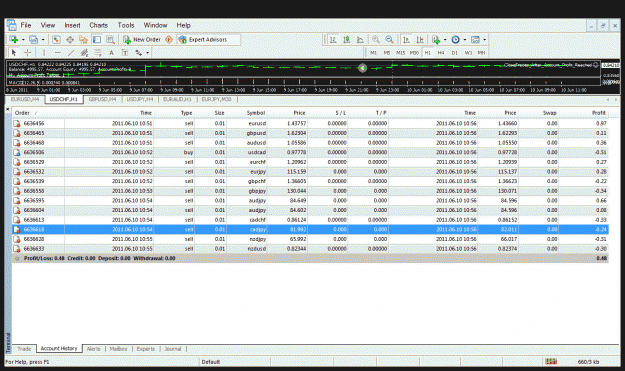The width and height of the screenshot is (625, 371).
Task: Select the Text Label tool
Action: 125,53
